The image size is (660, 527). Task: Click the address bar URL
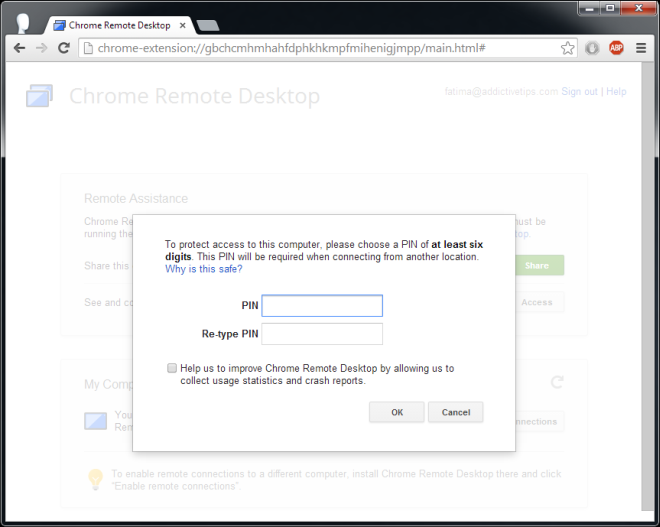[291, 48]
